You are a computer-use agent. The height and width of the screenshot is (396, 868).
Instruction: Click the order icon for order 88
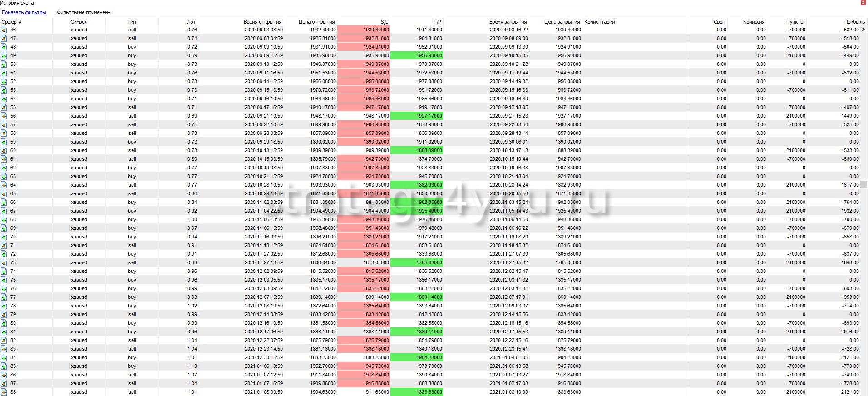(x=4, y=392)
